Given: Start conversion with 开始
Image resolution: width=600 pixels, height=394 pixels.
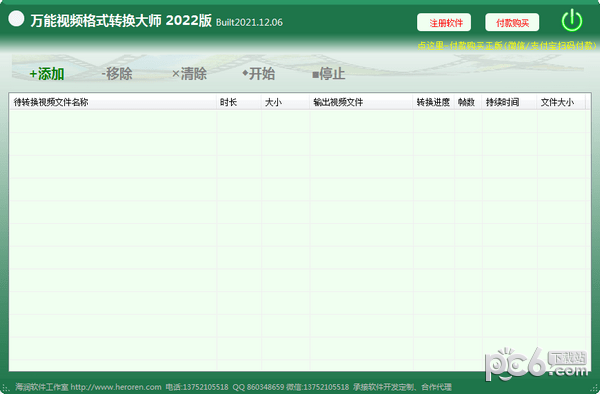Looking at the screenshot, I should coord(258,73).
